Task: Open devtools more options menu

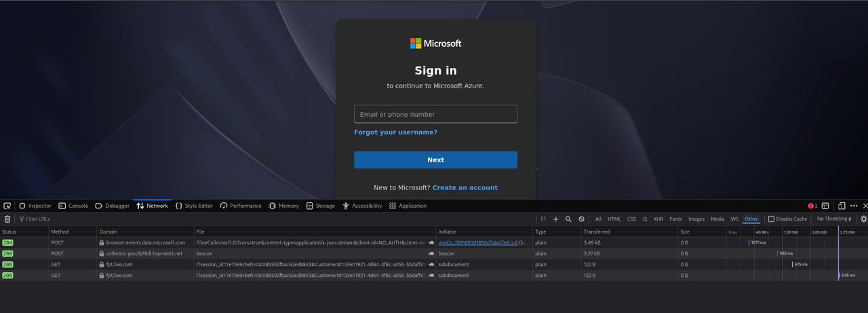Action: point(853,206)
